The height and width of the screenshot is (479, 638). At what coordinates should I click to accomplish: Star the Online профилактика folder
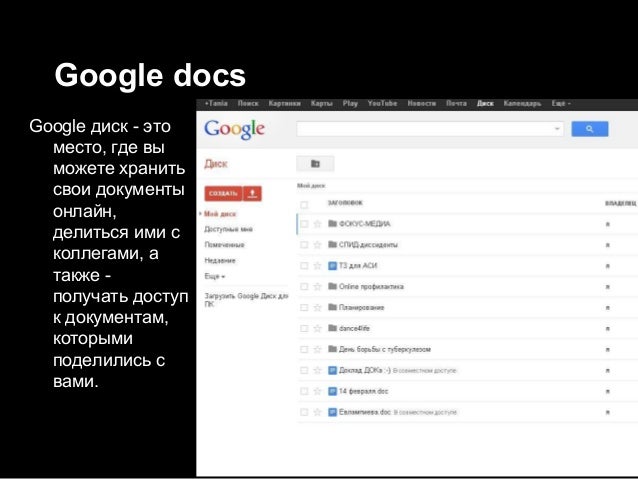(x=317, y=287)
